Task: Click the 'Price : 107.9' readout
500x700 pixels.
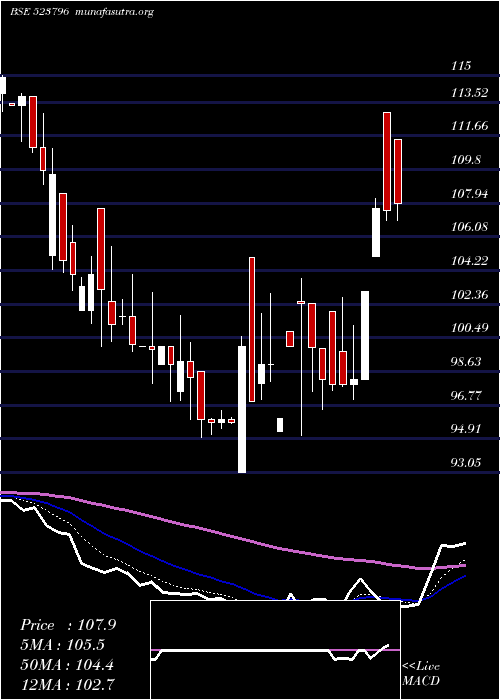Action: coord(68,625)
